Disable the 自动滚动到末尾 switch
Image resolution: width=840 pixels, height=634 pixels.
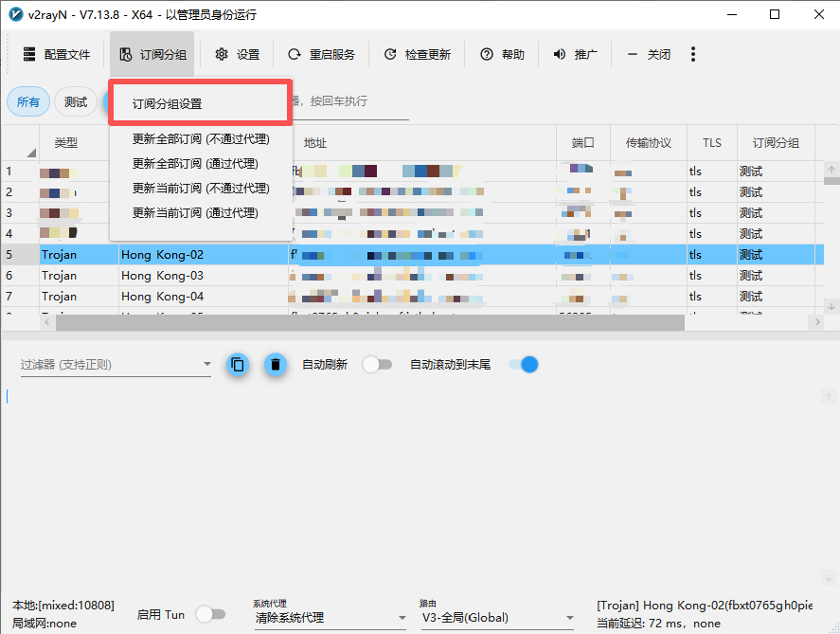click(523, 365)
